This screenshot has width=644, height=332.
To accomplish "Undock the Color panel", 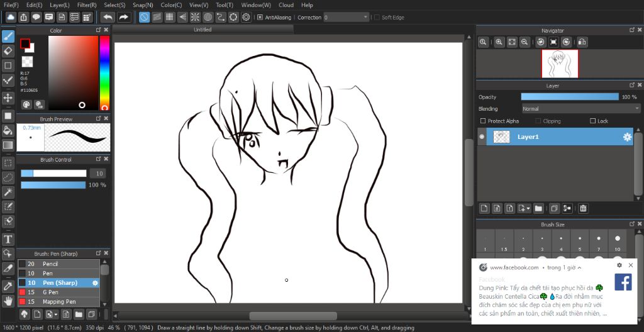I will pyautogui.click(x=98, y=30).
